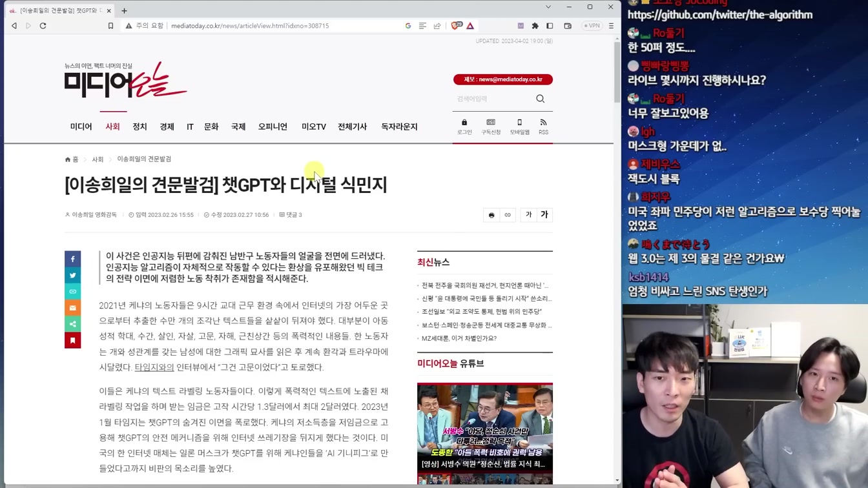The width and height of the screenshot is (868, 488).
Task: Open a new tab with plus button
Action: 124,10
